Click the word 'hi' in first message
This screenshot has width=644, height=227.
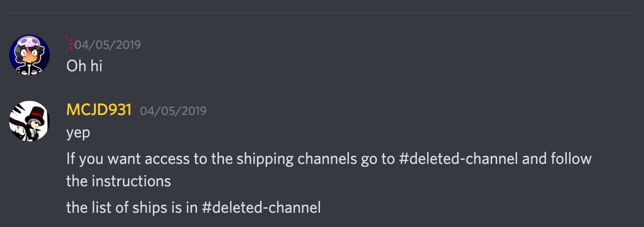click(96, 66)
